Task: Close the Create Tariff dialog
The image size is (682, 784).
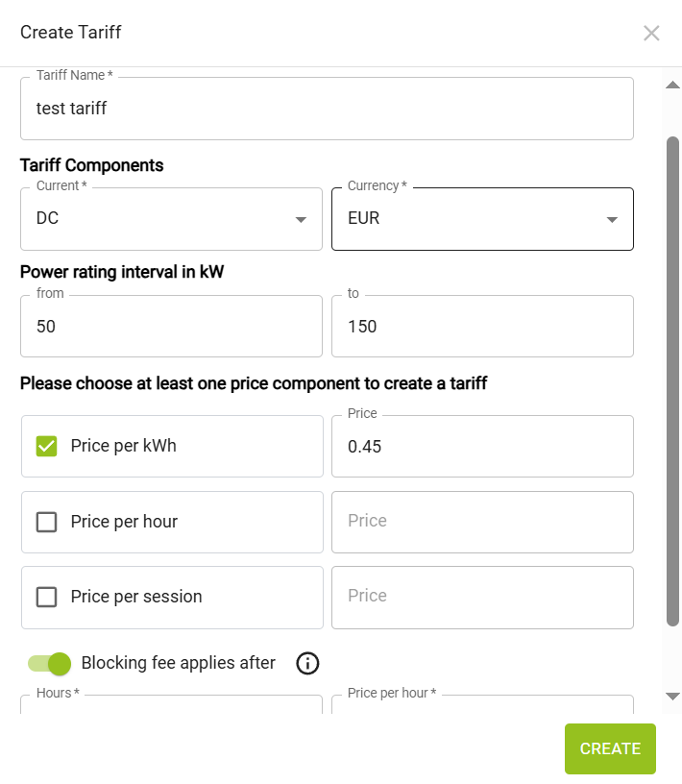Action: (651, 33)
